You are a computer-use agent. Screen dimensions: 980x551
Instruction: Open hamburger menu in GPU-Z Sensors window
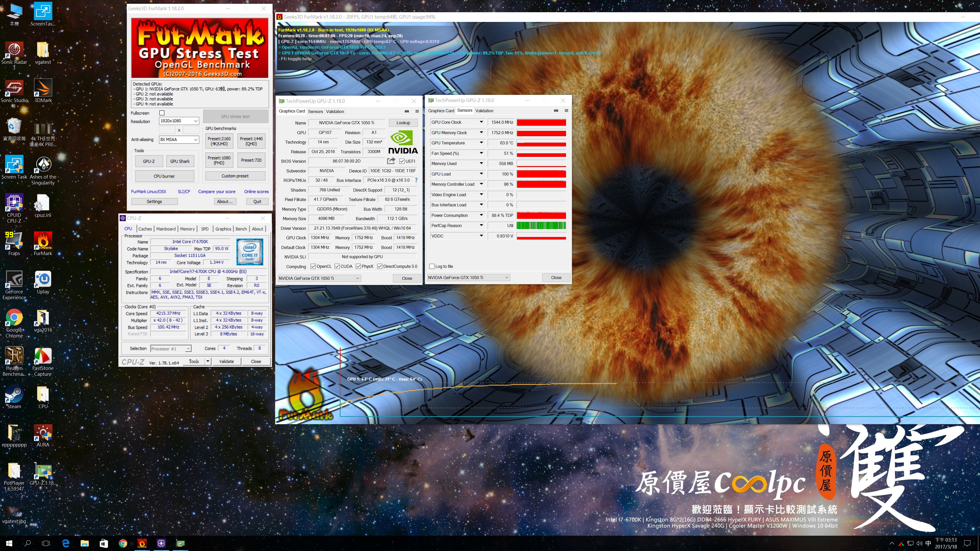tap(566, 111)
